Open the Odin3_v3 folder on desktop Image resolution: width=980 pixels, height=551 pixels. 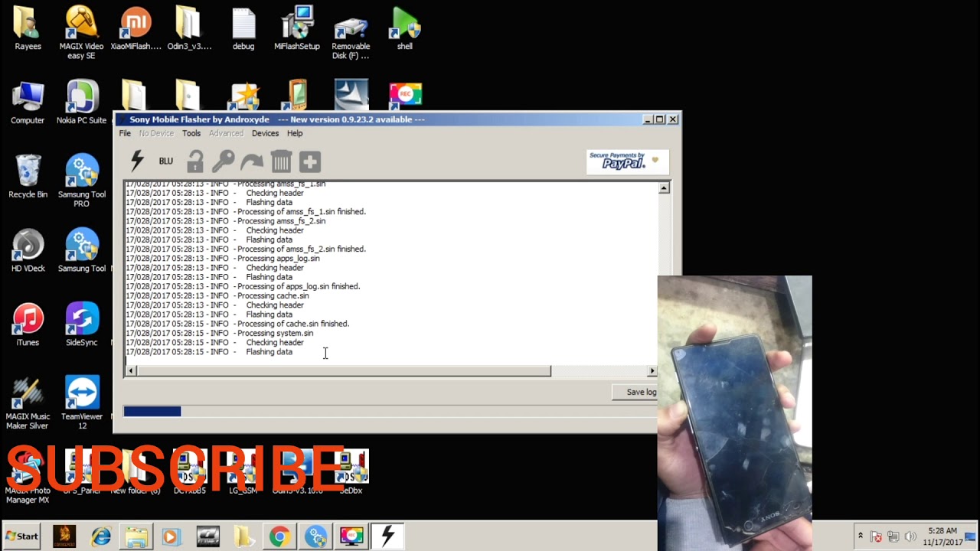coord(188,29)
